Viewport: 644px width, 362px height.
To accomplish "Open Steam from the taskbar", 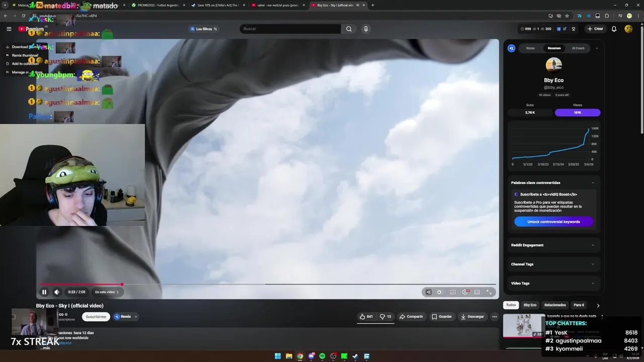I will click(x=355, y=356).
